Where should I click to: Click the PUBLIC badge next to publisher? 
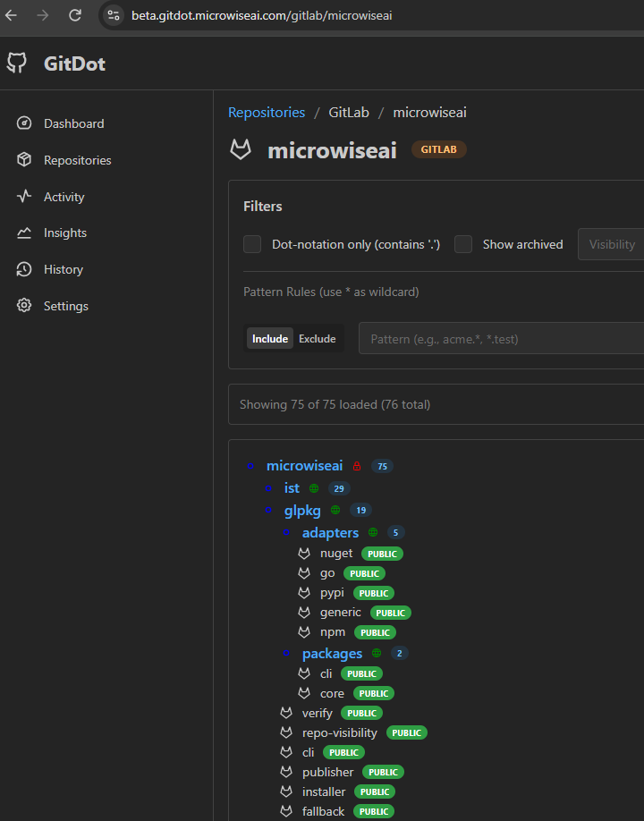[383, 773]
